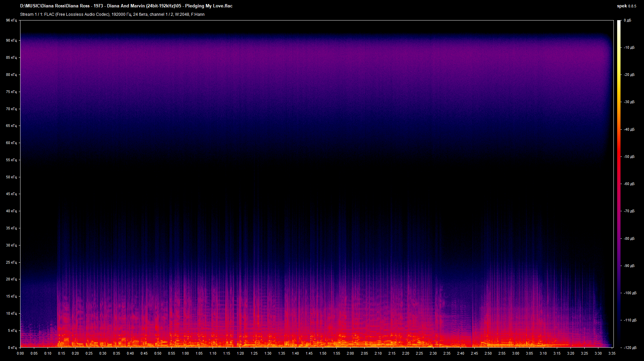644x361 pixels.
Task: Click the -60 дБ level scale label
Action: 629,184
